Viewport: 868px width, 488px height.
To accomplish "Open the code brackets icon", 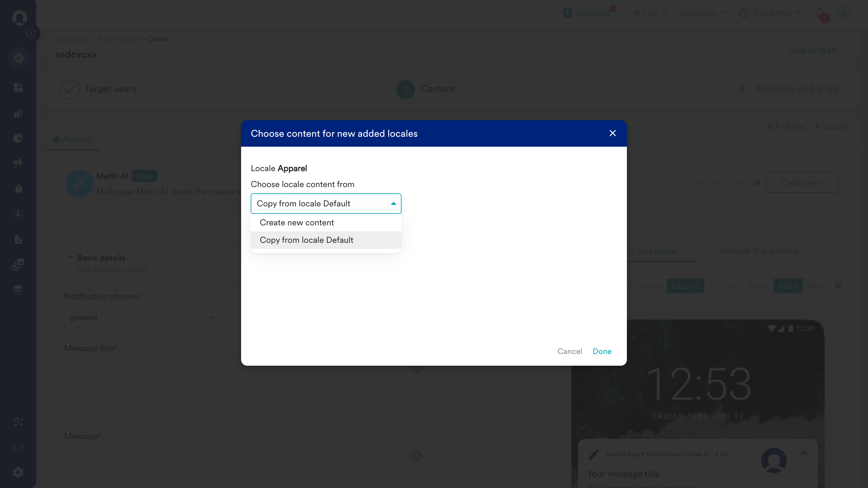I will coord(18,447).
